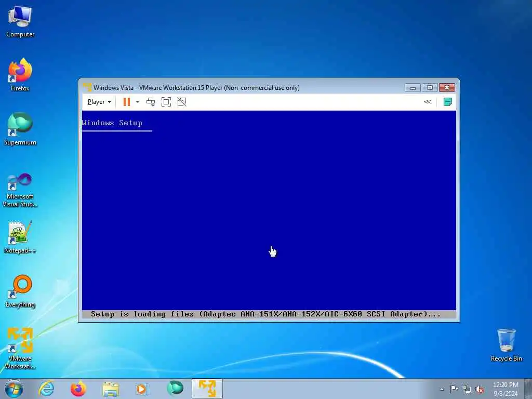The image size is (532, 399).
Task: Click the Windows Setup heading in VM
Action: coord(112,123)
